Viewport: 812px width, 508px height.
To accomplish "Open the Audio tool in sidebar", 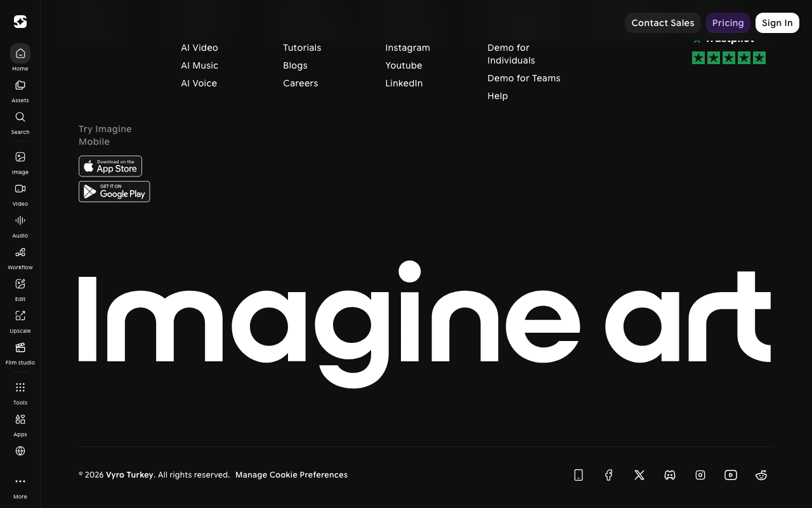I will pyautogui.click(x=20, y=225).
